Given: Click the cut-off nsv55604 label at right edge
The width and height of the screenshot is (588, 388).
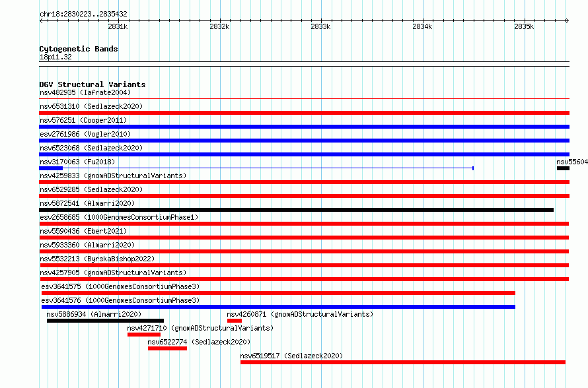Looking at the screenshot, I should [572, 162].
